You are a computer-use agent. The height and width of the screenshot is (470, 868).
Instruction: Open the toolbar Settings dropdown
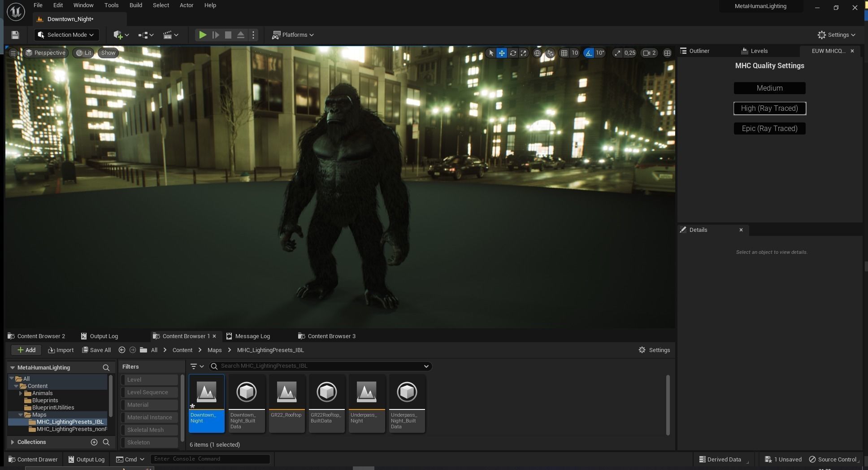click(x=836, y=35)
